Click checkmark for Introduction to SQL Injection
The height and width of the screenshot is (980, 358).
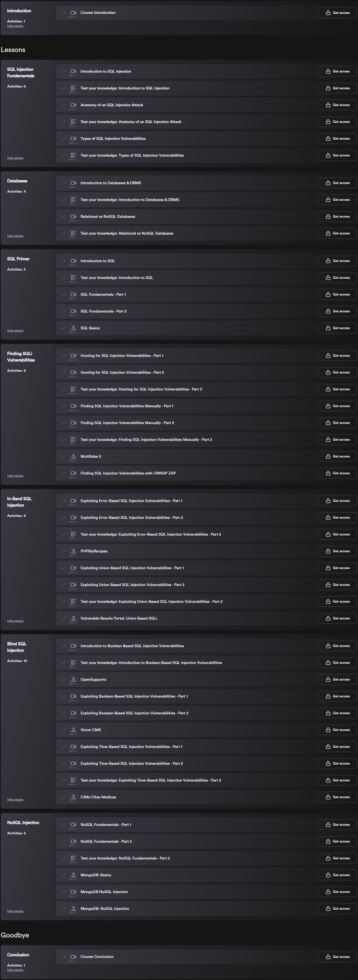tap(64, 72)
